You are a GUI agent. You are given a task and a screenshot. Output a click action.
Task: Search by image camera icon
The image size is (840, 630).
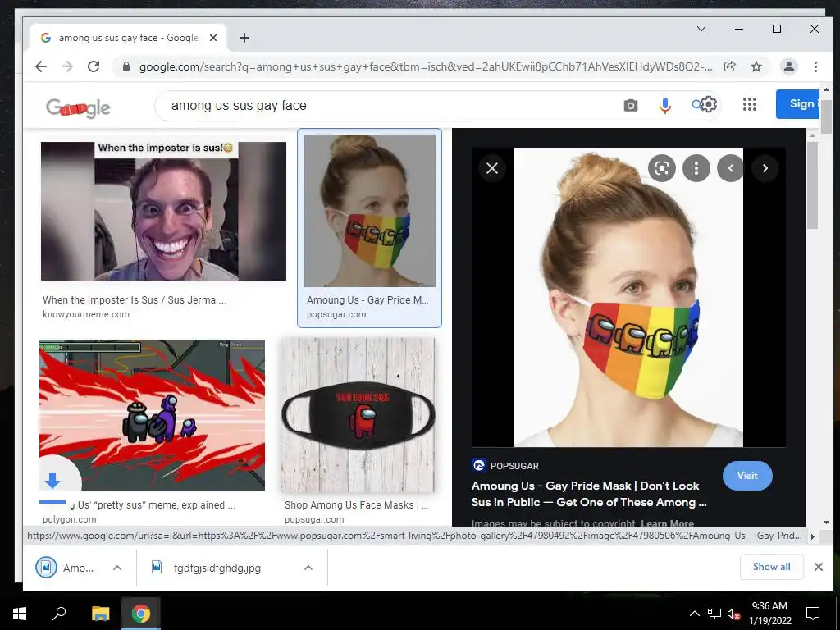coord(631,106)
